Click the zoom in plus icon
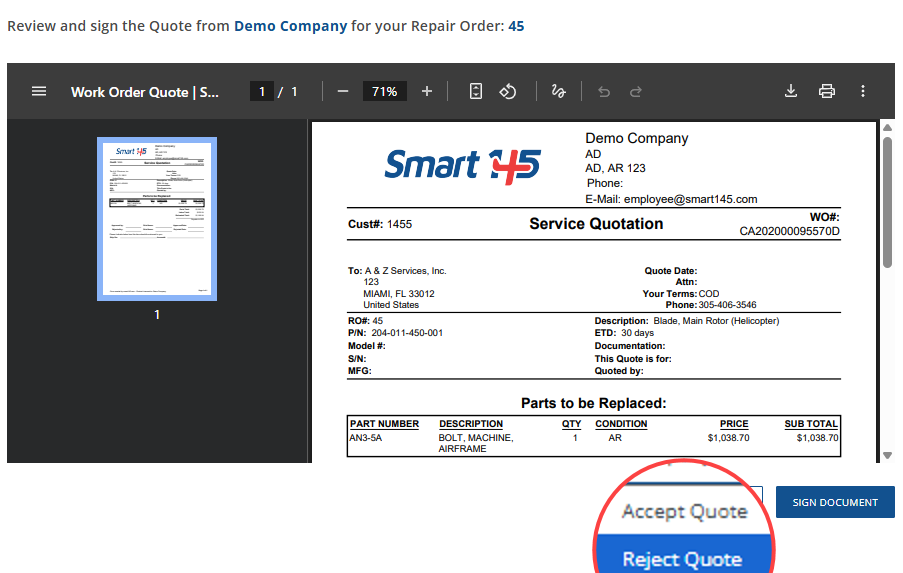Viewport: 903px width, 573px height. tap(427, 91)
